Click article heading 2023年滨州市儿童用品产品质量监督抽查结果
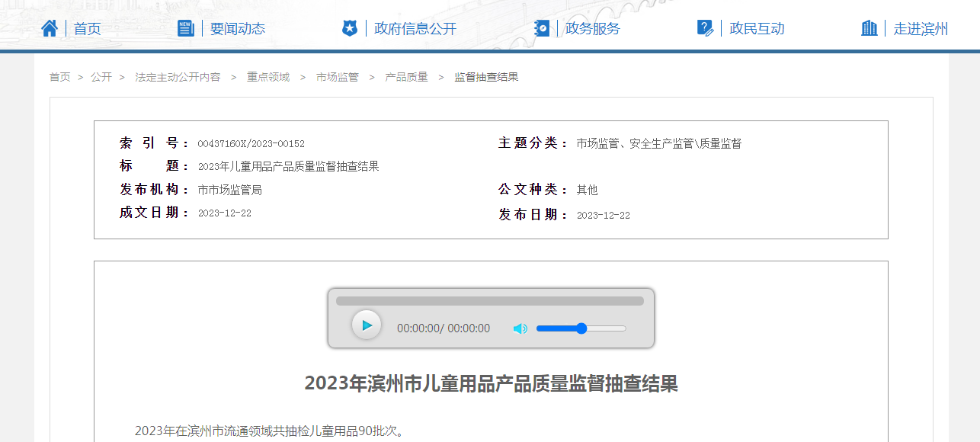Viewport: 980px width, 442px height. click(491, 383)
